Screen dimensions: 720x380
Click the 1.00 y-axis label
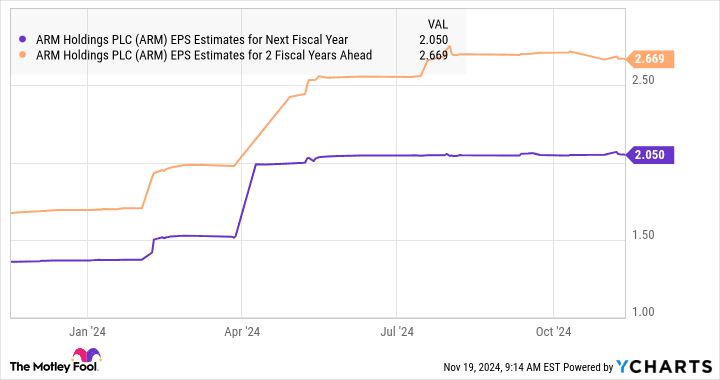643,312
